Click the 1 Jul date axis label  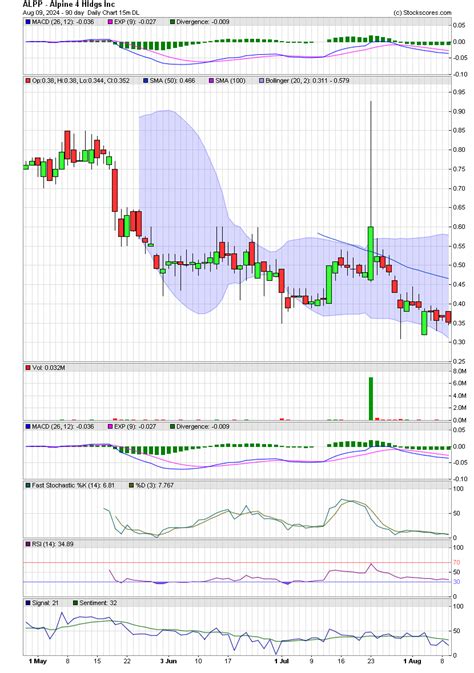pos(282,661)
